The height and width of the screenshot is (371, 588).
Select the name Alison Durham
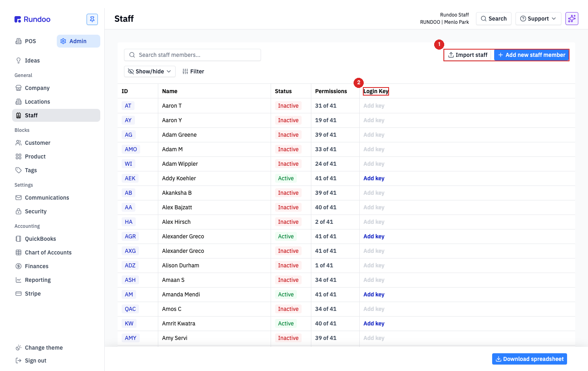coord(180,265)
